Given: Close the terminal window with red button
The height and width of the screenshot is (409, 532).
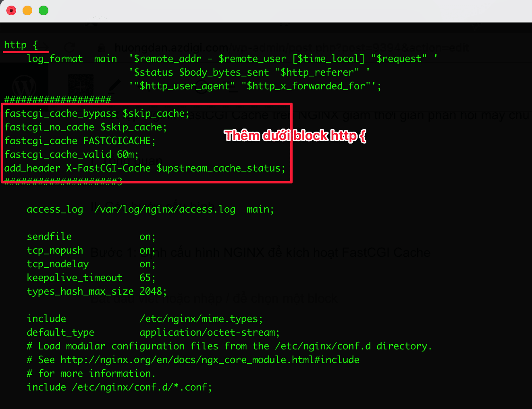Looking at the screenshot, I should pyautogui.click(x=11, y=10).
